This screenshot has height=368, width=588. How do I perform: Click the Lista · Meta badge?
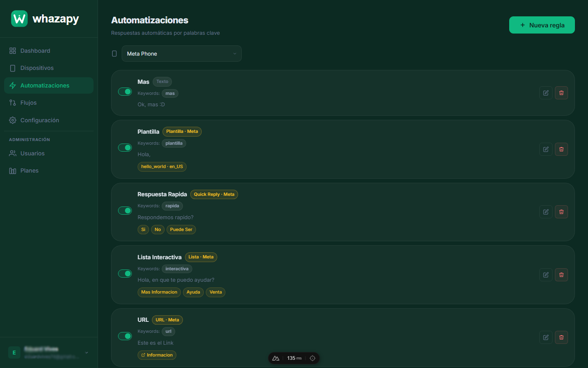click(x=201, y=257)
